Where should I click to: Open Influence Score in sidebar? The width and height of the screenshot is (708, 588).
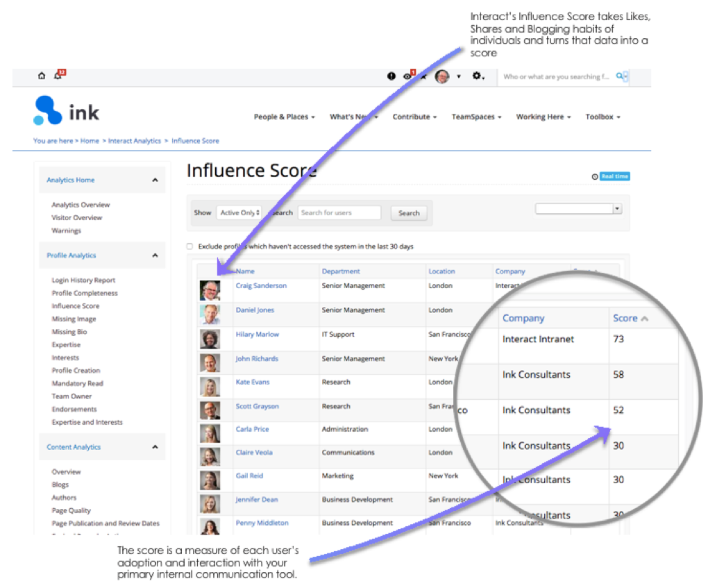coord(76,306)
